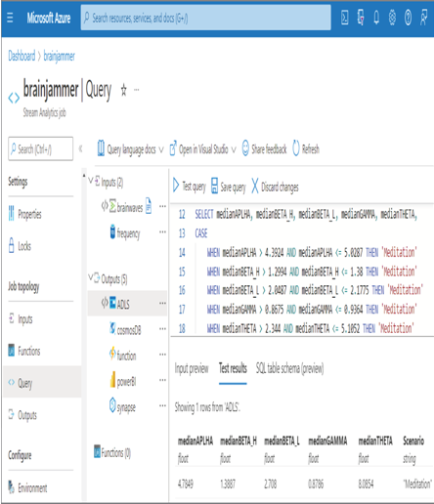Open Properties in Settings
The width and height of the screenshot is (434, 504).
(x=25, y=214)
